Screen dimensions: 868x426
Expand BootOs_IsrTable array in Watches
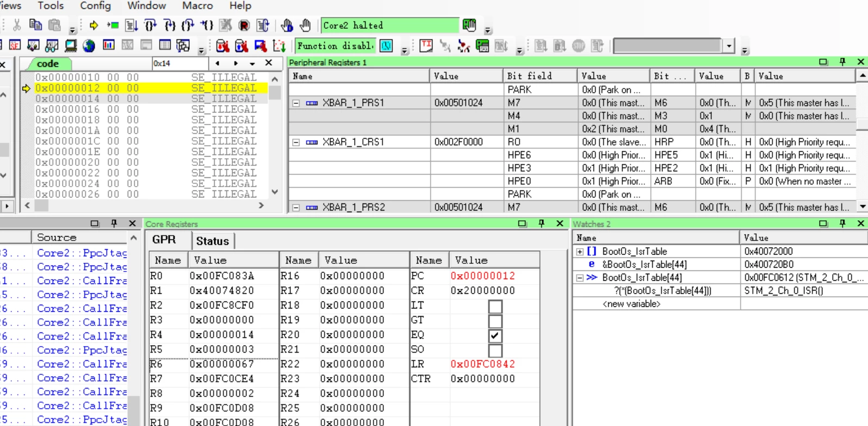pyautogui.click(x=580, y=251)
